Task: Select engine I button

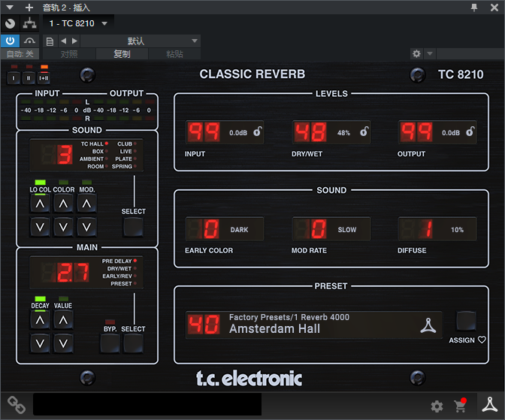Action: pyautogui.click(x=14, y=78)
